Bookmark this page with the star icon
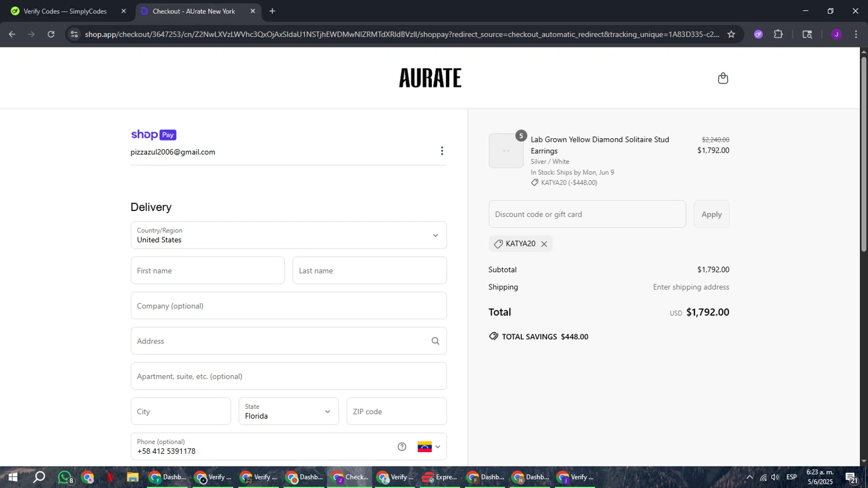 [x=731, y=34]
